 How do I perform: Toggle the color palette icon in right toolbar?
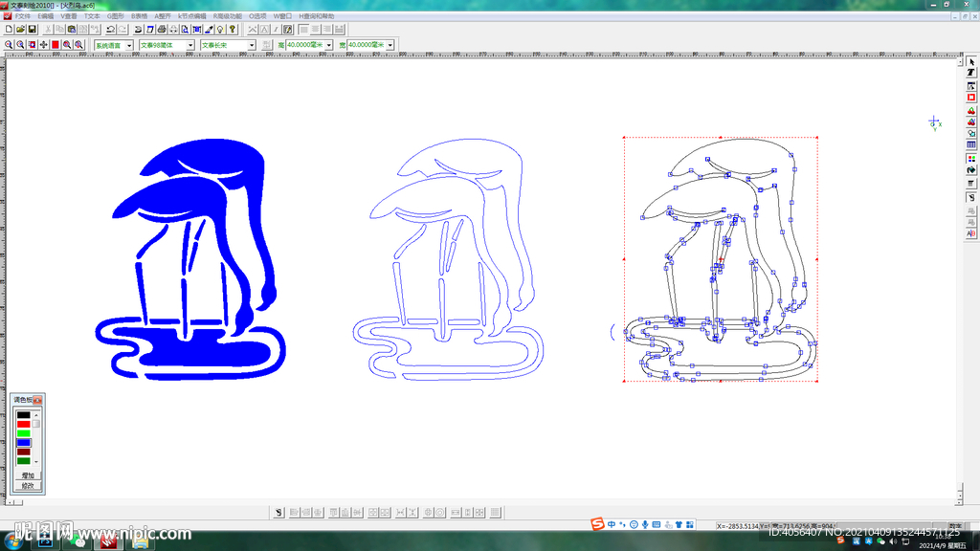click(x=971, y=158)
